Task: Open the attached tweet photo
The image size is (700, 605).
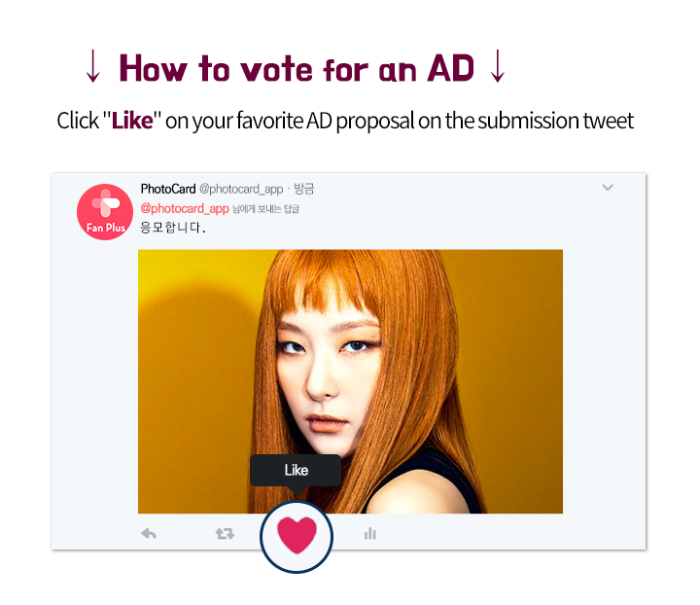Action: [x=350, y=381]
